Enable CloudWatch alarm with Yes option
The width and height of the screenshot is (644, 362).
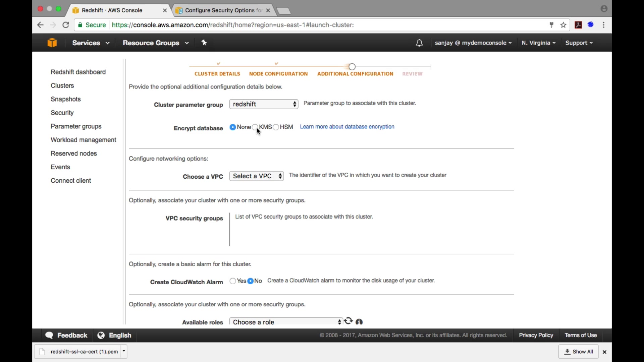point(233,281)
